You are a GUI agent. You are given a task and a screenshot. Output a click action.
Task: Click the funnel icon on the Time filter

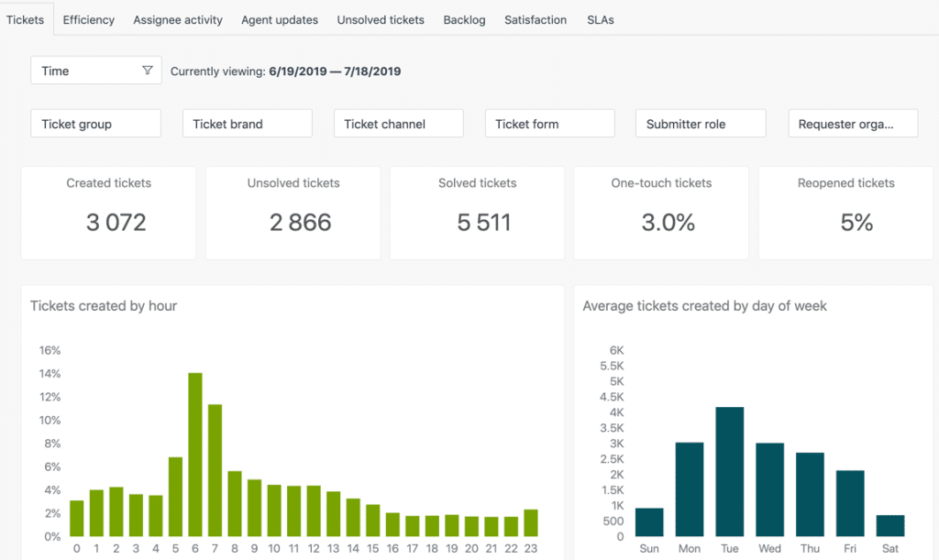coord(147,70)
